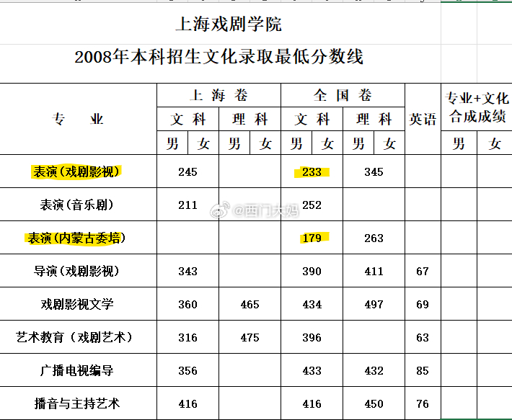Select the 专业+文化合成成绩 header cell
This screenshot has height=420, width=512.
(477, 107)
